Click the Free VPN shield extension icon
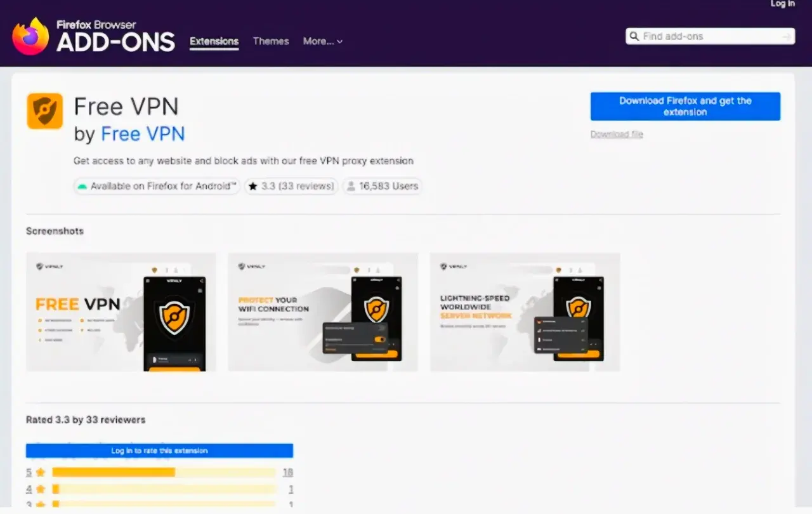812x514 pixels. pyautogui.click(x=44, y=111)
